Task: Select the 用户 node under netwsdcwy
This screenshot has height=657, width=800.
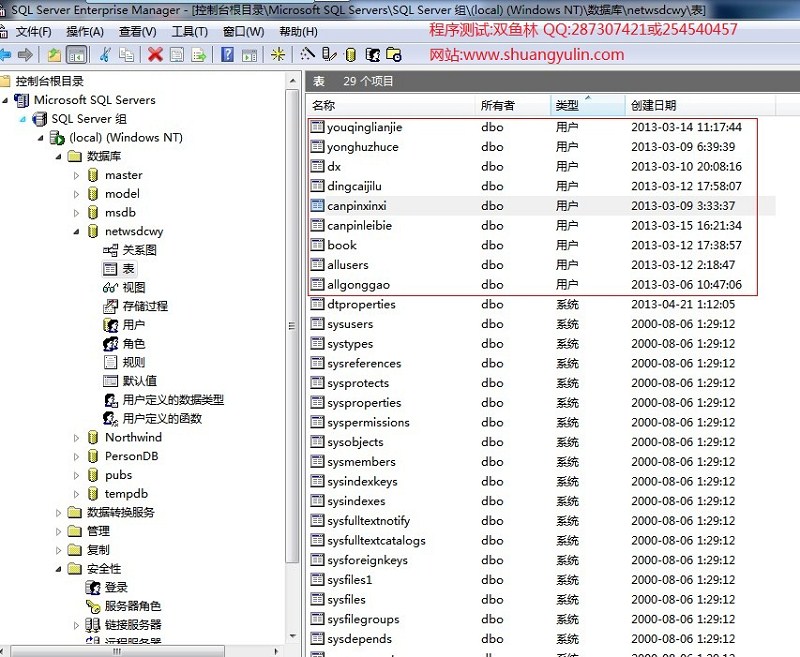Action: 133,325
